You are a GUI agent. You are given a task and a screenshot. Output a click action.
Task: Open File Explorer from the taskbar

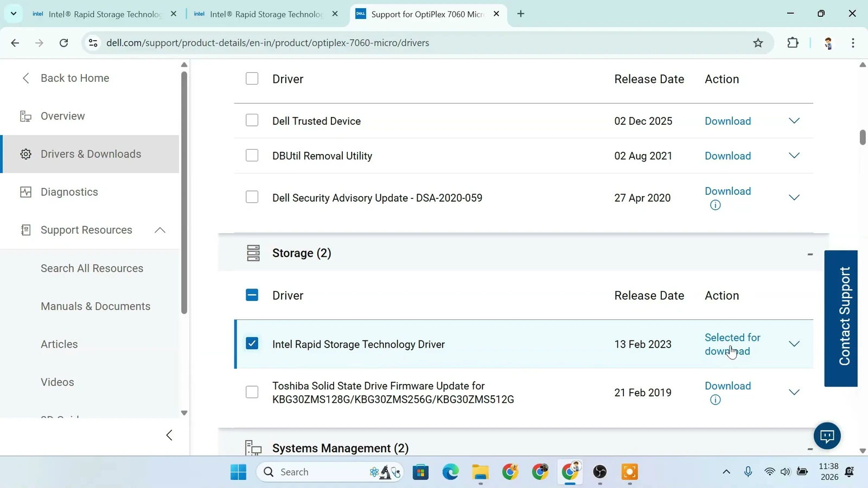pos(480,472)
